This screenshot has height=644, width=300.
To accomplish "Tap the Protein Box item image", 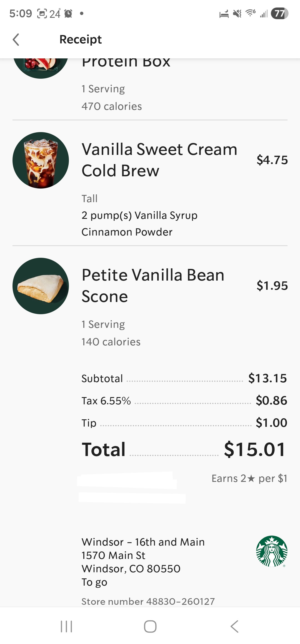I will (x=41, y=67).
